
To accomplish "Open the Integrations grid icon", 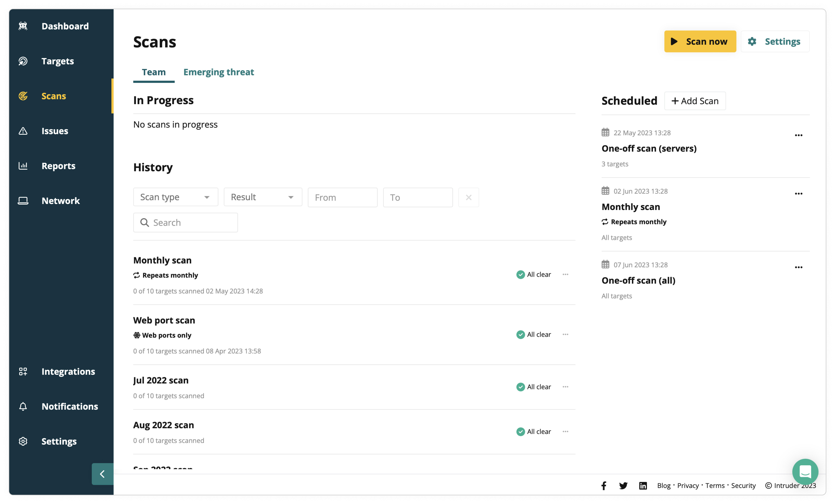I will 23,371.
